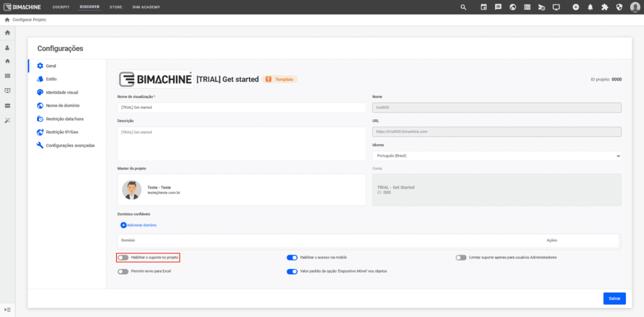Open the Cockpit menu
Screen dimensions: 644x317
point(61,8)
